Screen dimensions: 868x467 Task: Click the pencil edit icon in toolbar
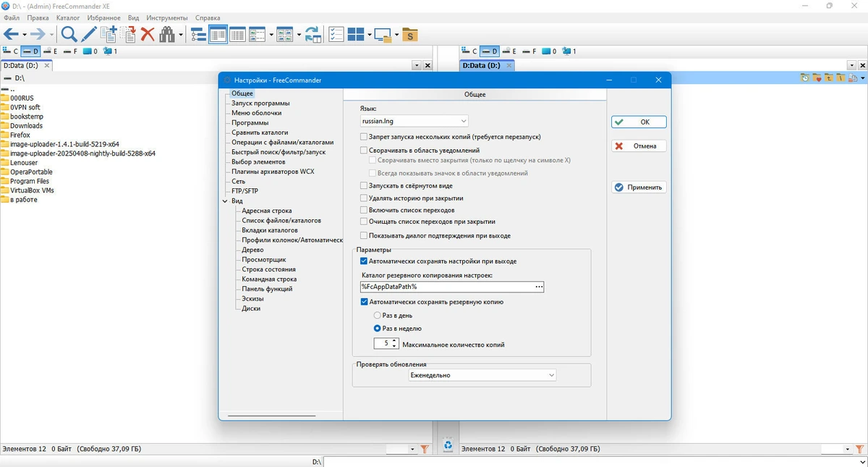pos(88,34)
